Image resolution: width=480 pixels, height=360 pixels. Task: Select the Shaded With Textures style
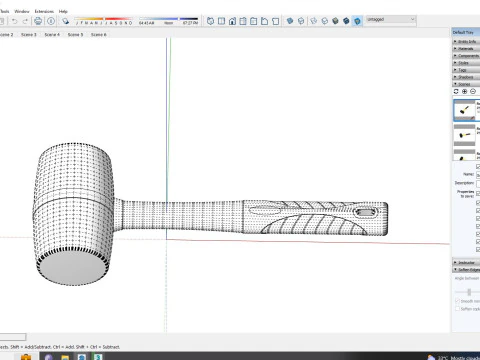[346, 21]
